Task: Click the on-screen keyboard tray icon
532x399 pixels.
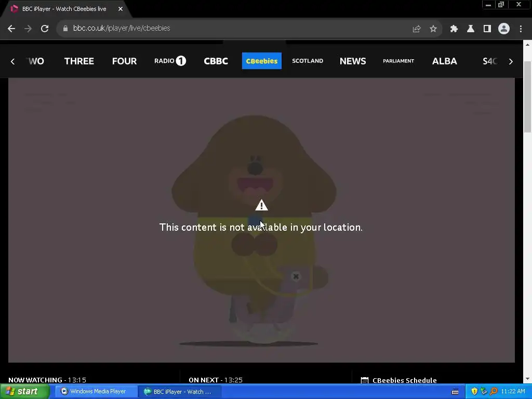Action: (x=455, y=392)
